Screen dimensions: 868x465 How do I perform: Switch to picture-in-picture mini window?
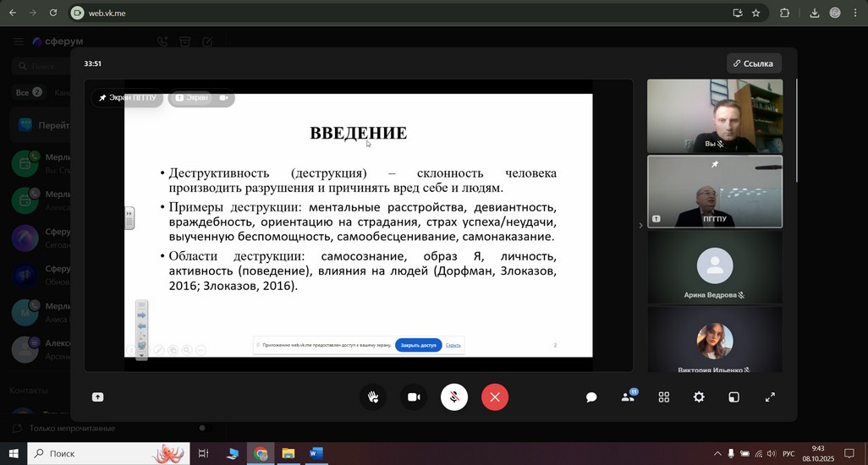[734, 397]
